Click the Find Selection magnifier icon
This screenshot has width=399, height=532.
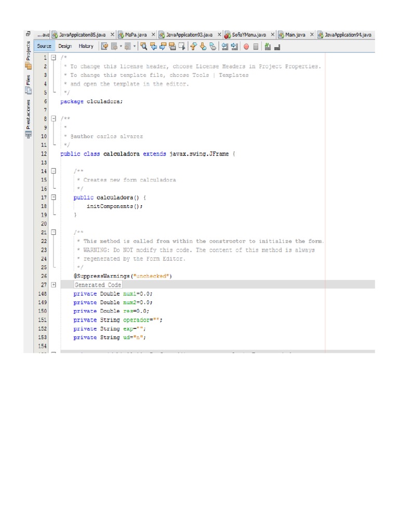point(144,46)
